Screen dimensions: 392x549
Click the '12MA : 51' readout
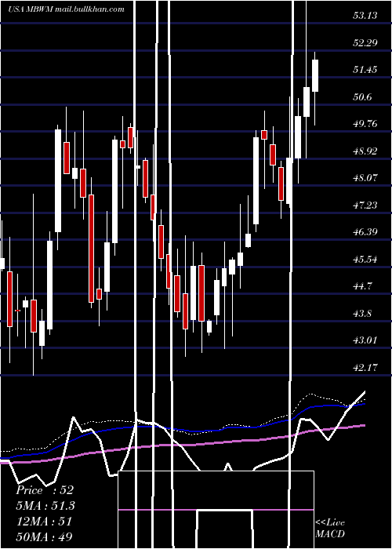click(x=44, y=522)
